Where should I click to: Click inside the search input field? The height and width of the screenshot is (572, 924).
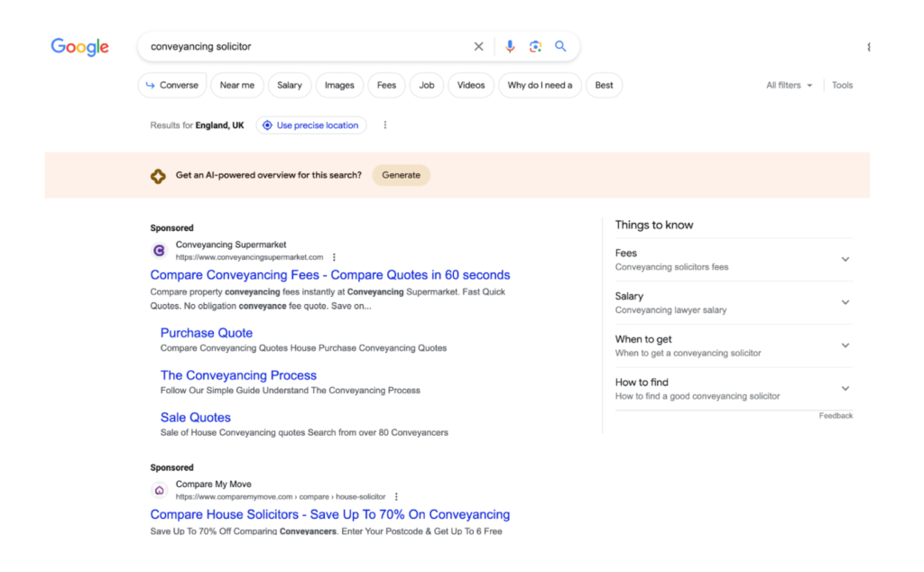pyautogui.click(x=298, y=46)
